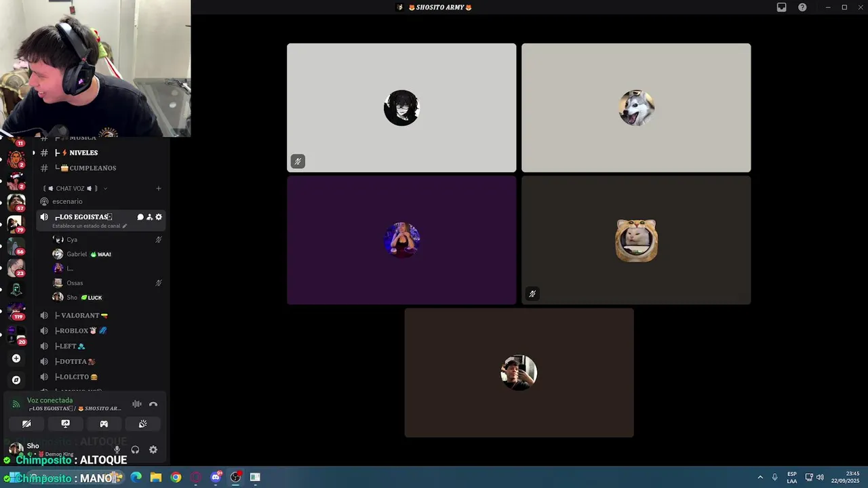Screen dimensions: 868x488
Task: Open Discord from taskbar
Action: (216, 477)
